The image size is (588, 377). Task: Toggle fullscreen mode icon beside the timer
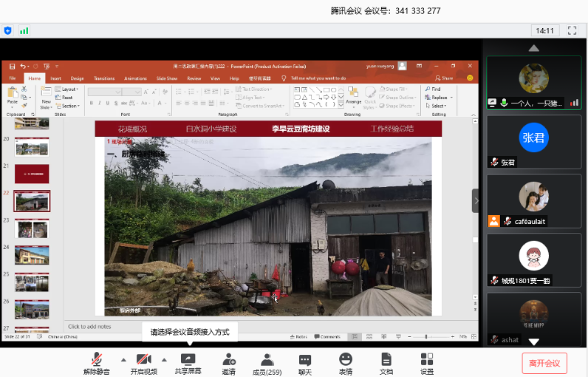(572, 30)
